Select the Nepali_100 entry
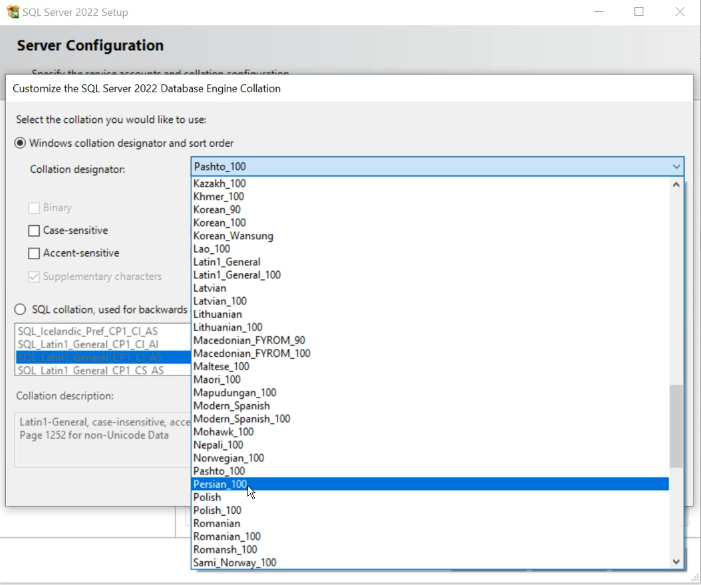 point(430,445)
